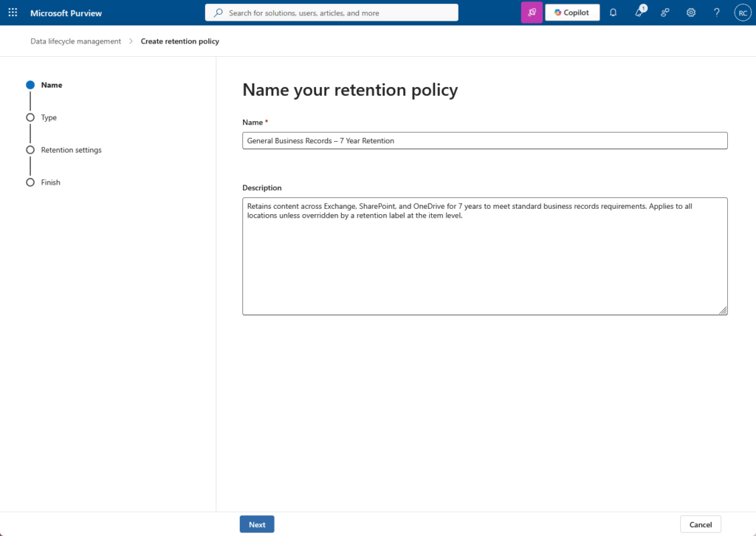Open the app launcher waffle icon

pos(13,13)
